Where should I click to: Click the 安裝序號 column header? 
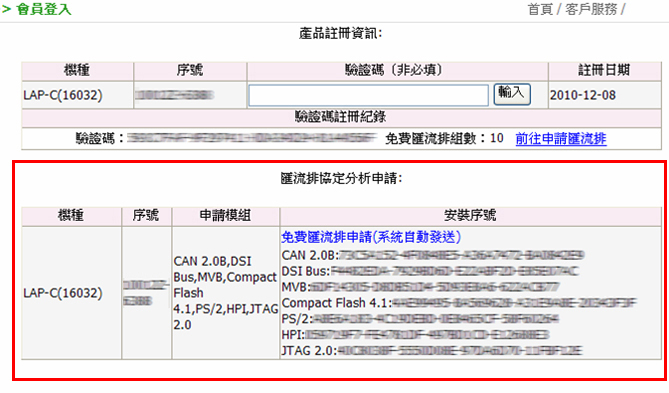coord(470,216)
